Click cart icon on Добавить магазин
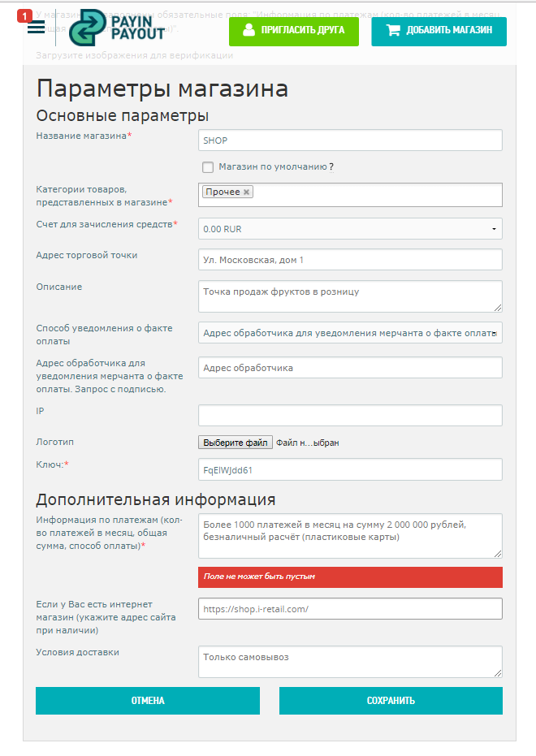The height and width of the screenshot is (756, 536). pyautogui.click(x=393, y=31)
